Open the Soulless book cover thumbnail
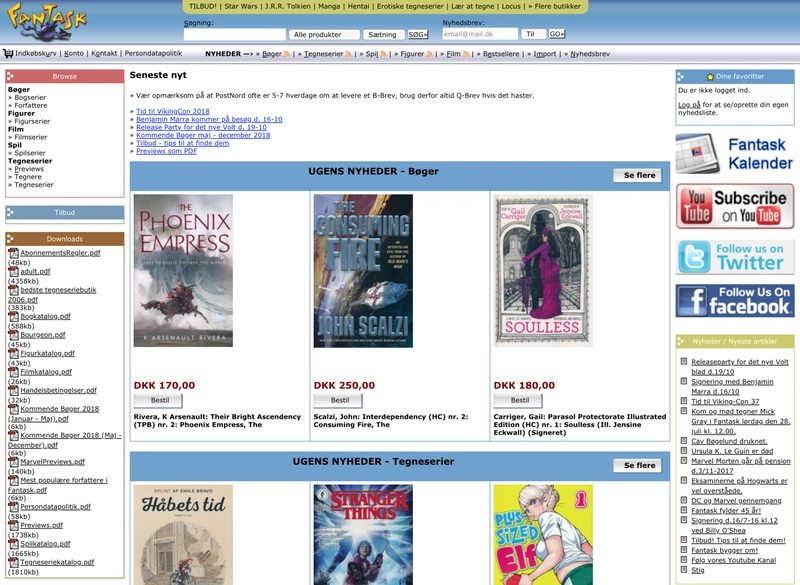800x585 pixels. point(543,271)
